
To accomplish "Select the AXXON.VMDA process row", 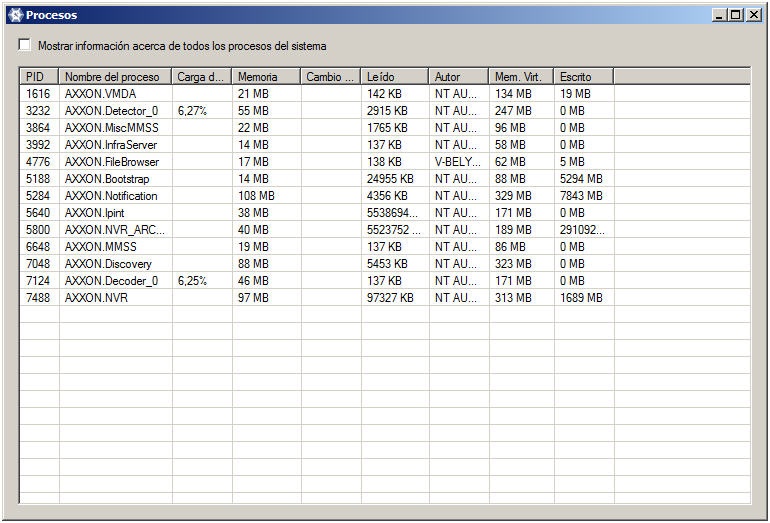I will click(x=100, y=94).
